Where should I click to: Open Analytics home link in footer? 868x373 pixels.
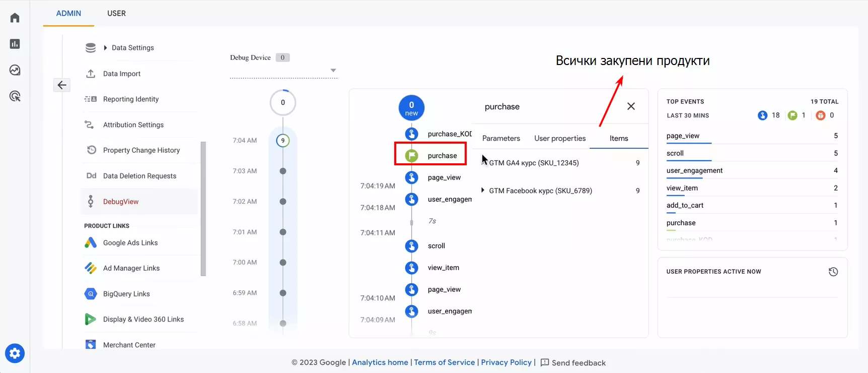point(380,362)
